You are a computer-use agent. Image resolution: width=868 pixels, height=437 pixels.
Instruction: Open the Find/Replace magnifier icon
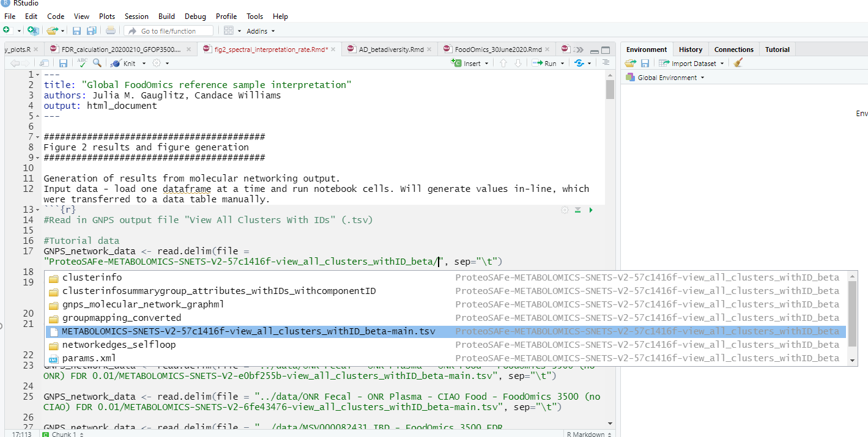pos(97,63)
